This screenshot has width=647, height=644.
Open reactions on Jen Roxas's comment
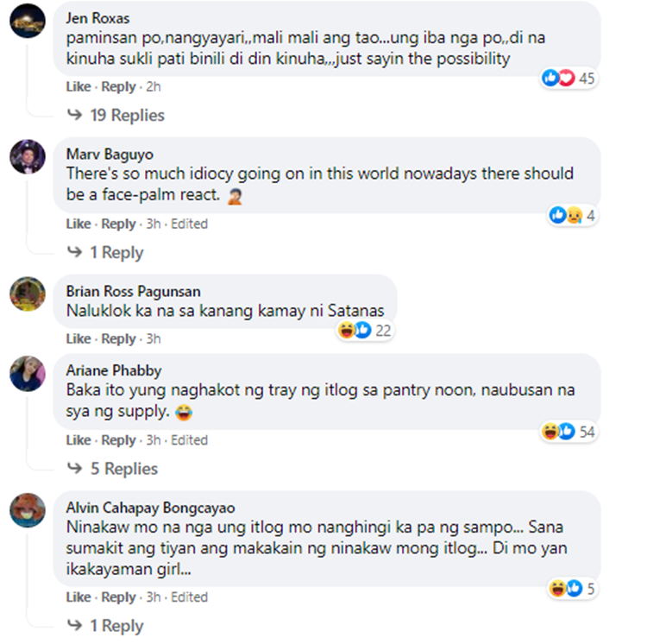click(x=569, y=78)
